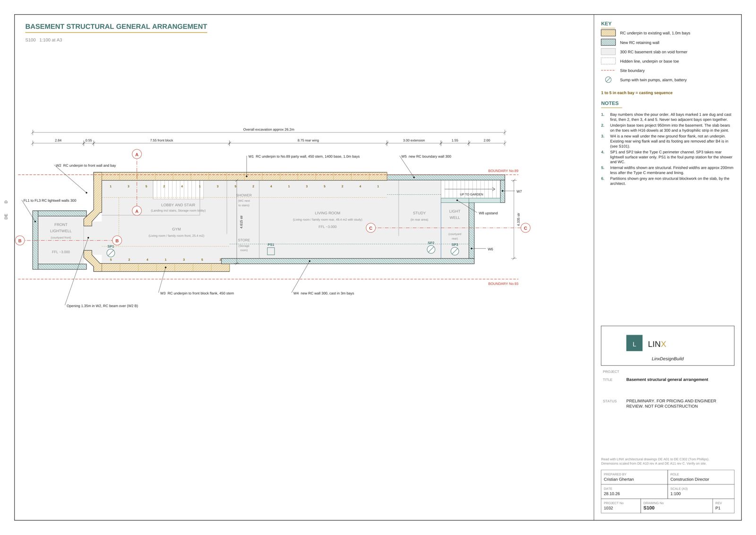Click the 'W5 new RC boundary wall 300' label

pos(426,156)
